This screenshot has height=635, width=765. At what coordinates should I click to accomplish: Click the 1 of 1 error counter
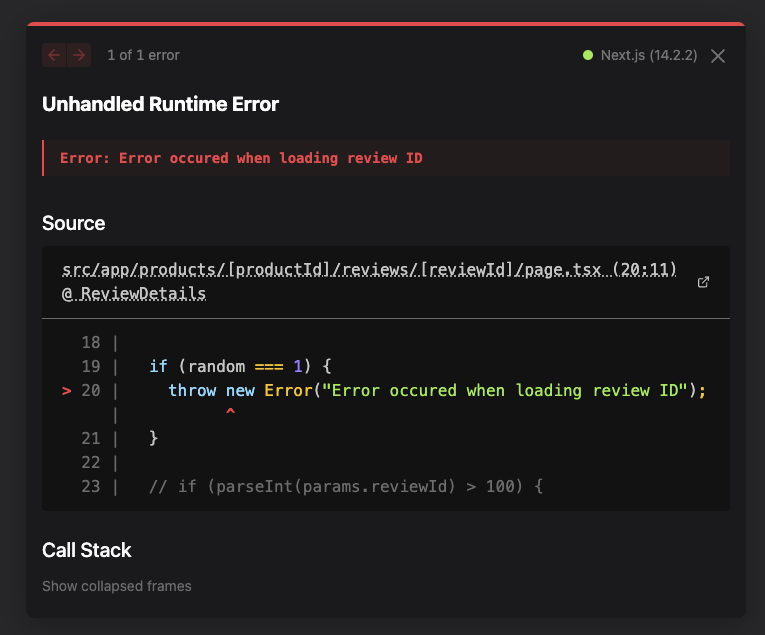[x=143, y=55]
